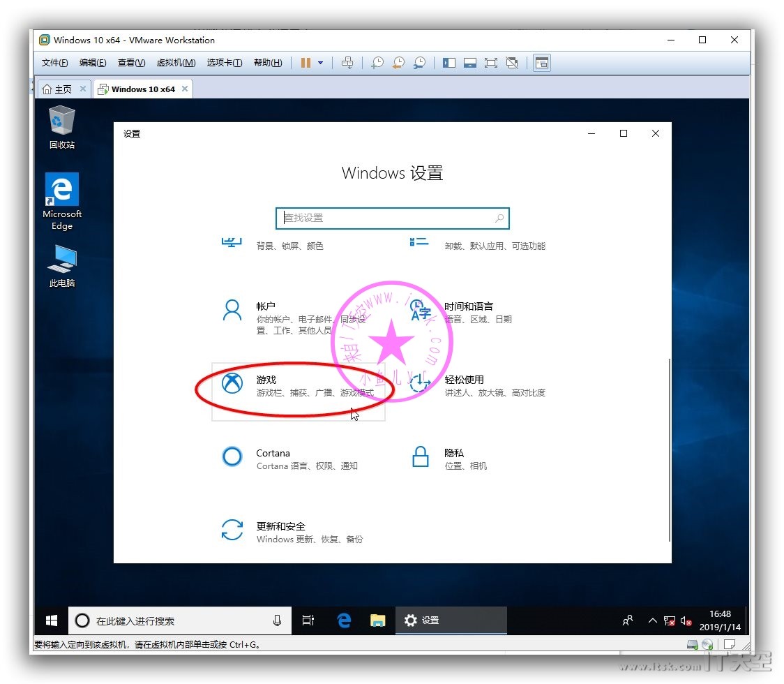This screenshot has height=684, width=784.
Task: Switch to the 主页 home tab
Action: pos(59,89)
